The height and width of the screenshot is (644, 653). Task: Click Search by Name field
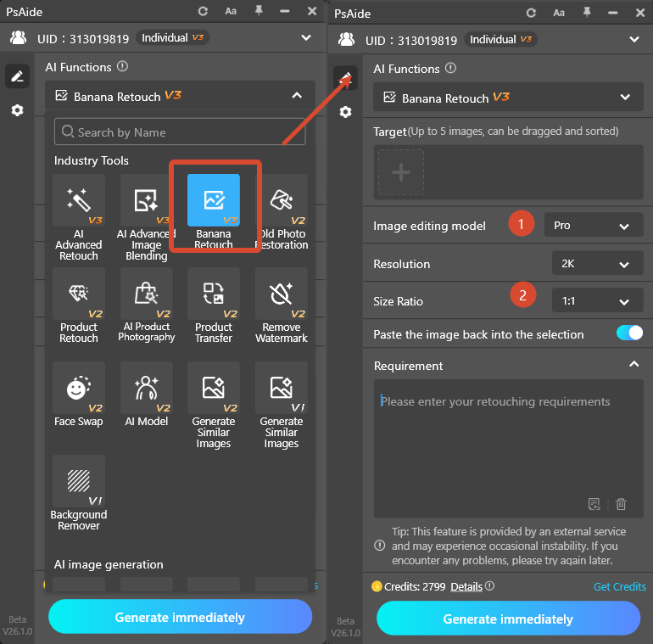(x=180, y=132)
